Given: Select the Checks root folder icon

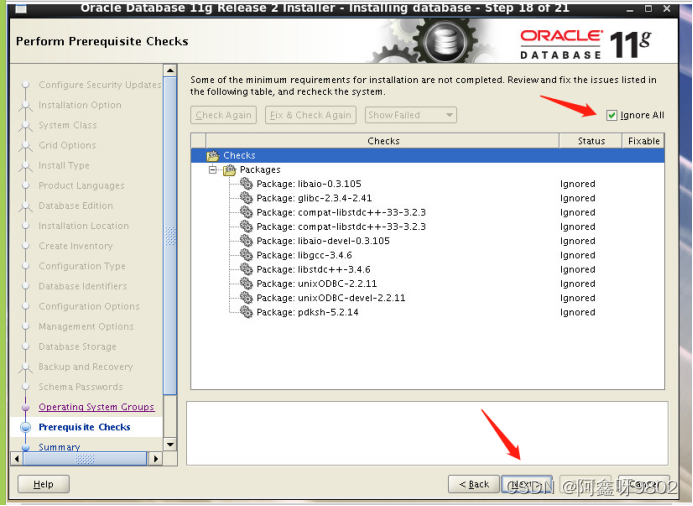Looking at the screenshot, I should [213, 156].
